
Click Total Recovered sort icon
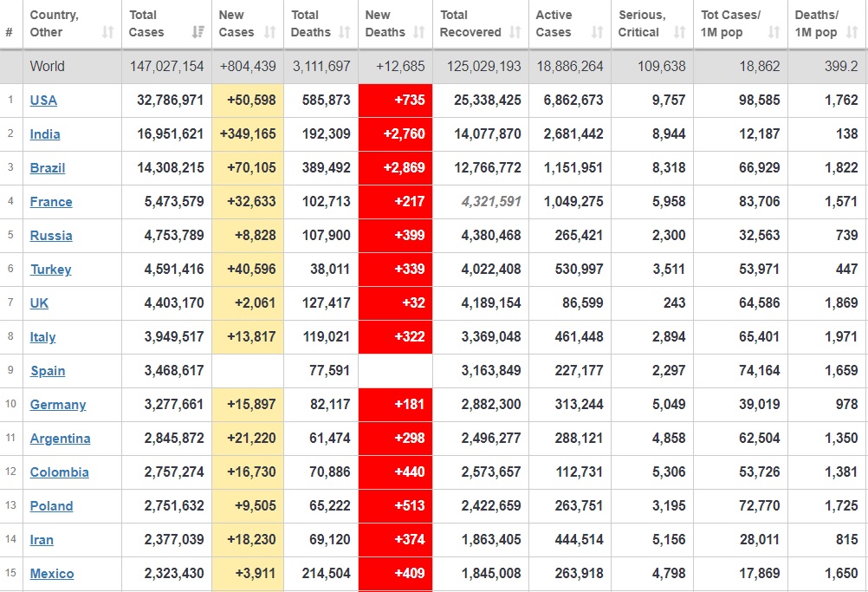click(515, 32)
